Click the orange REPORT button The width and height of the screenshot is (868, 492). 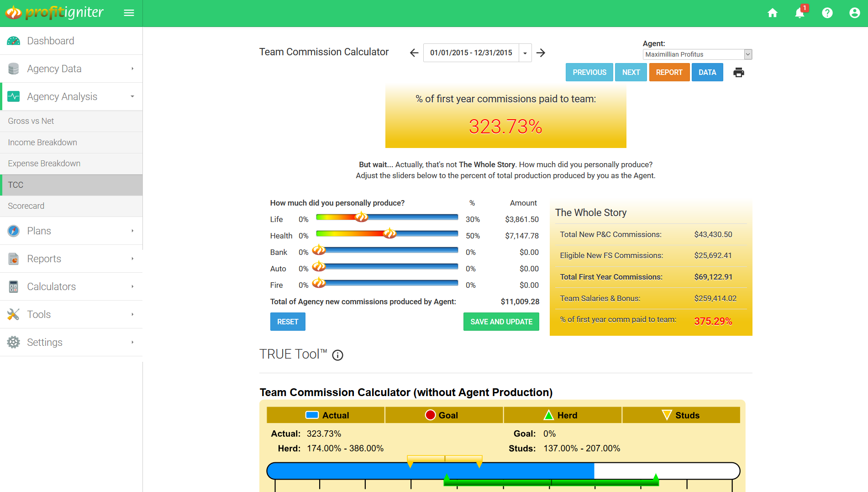pyautogui.click(x=669, y=72)
